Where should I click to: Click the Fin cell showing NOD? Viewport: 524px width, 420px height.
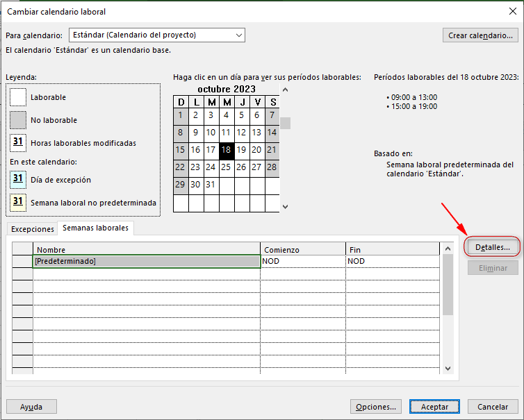pos(392,261)
